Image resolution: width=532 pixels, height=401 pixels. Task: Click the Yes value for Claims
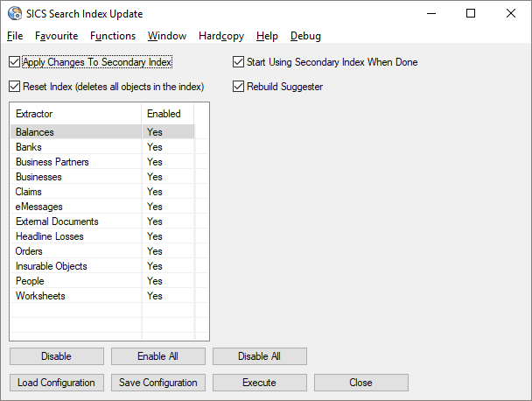pos(155,192)
